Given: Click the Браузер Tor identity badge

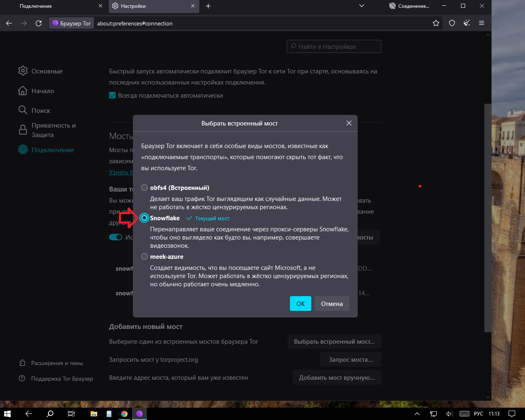Looking at the screenshot, I should [71, 23].
